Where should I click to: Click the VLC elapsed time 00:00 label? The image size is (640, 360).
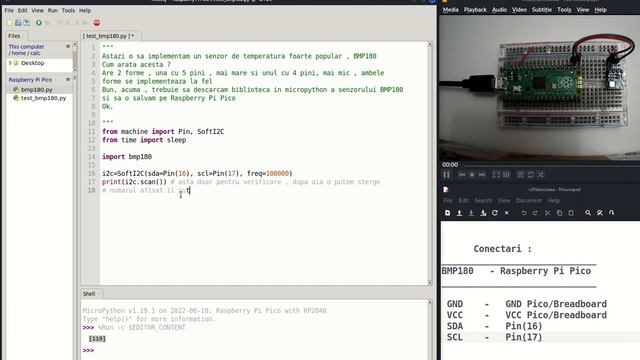click(450, 164)
